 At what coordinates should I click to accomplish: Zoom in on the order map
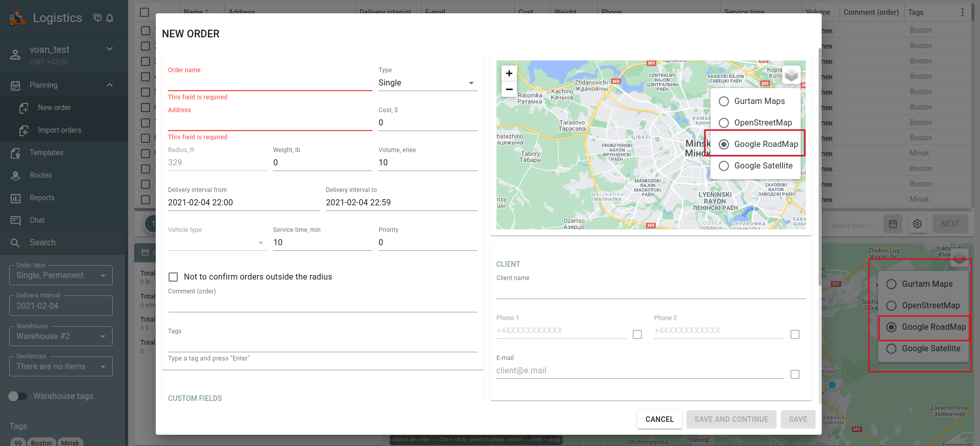coord(509,73)
